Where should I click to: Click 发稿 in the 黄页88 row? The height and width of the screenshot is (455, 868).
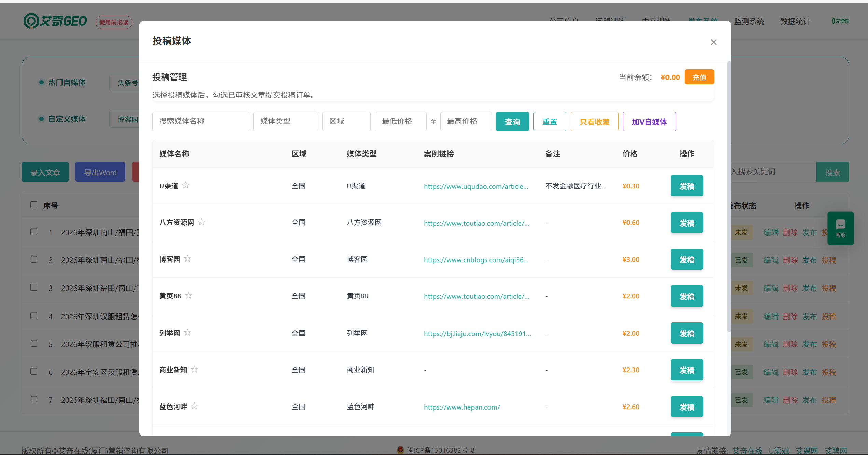pos(687,296)
